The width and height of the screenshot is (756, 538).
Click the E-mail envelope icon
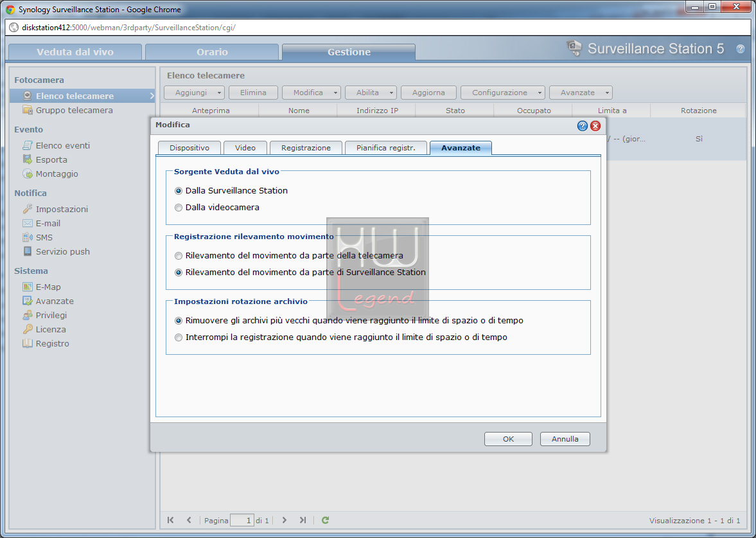point(28,223)
